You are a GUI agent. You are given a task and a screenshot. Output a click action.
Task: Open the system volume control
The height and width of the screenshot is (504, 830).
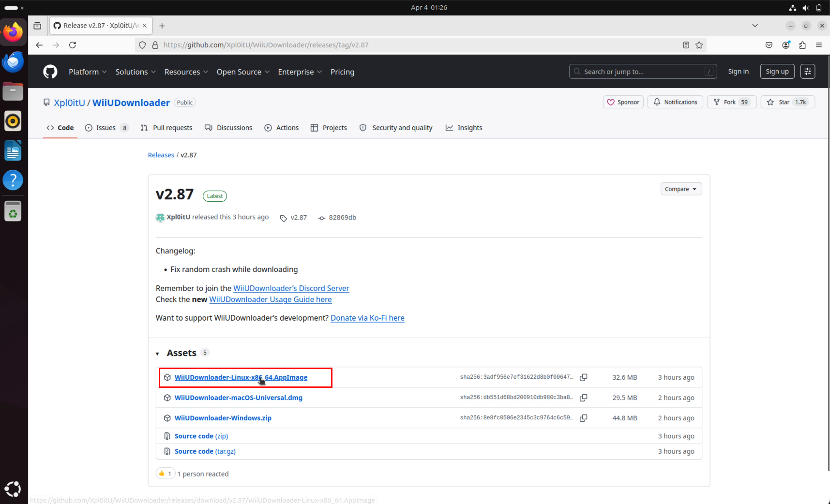[805, 7]
